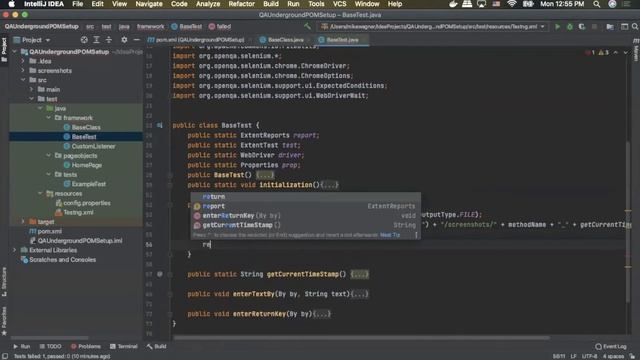Viewport: 640px width, 360px height.
Task: Open Problems tool window
Action: [x=86, y=347]
